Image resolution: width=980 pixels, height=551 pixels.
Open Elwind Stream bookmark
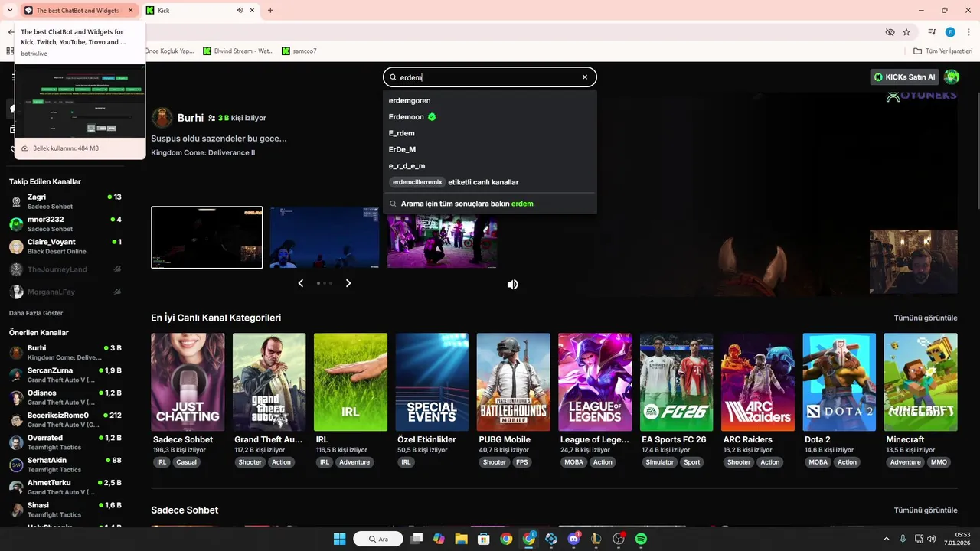coord(238,51)
